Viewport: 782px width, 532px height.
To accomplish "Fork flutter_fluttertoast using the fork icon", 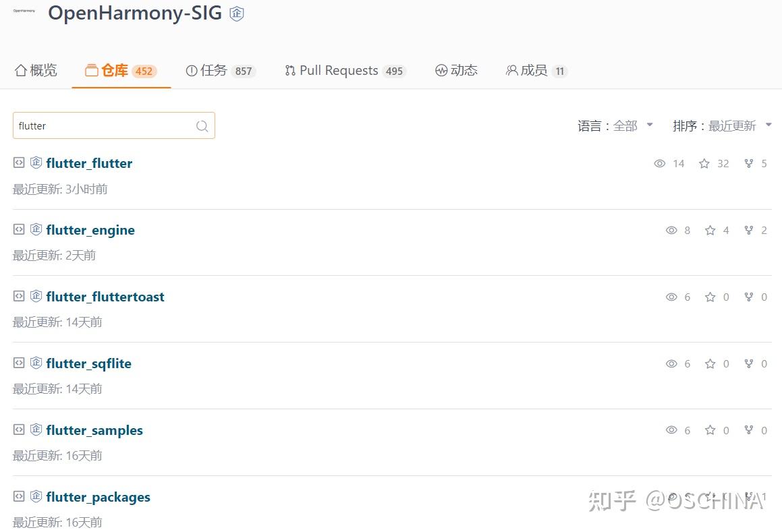I will tap(748, 297).
